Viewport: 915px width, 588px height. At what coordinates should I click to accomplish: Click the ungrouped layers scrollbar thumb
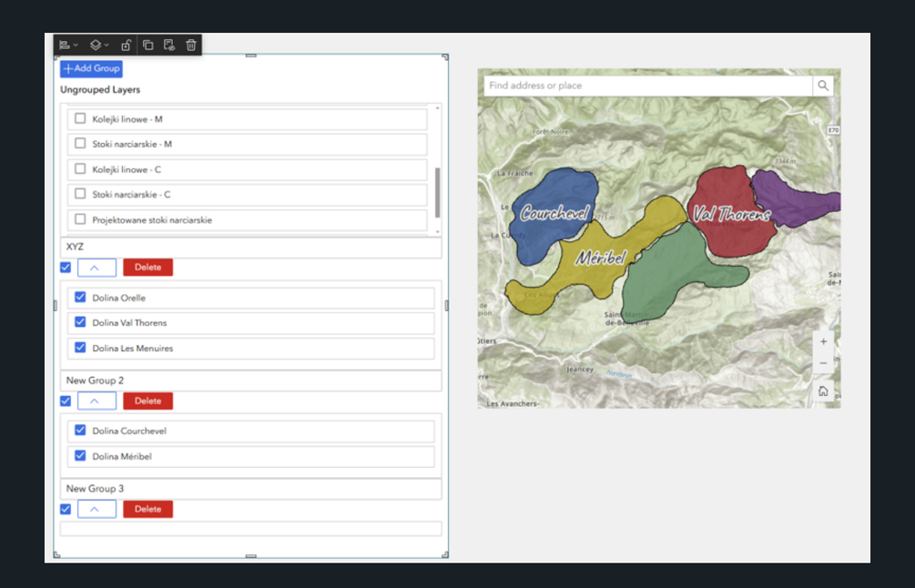tap(438, 192)
